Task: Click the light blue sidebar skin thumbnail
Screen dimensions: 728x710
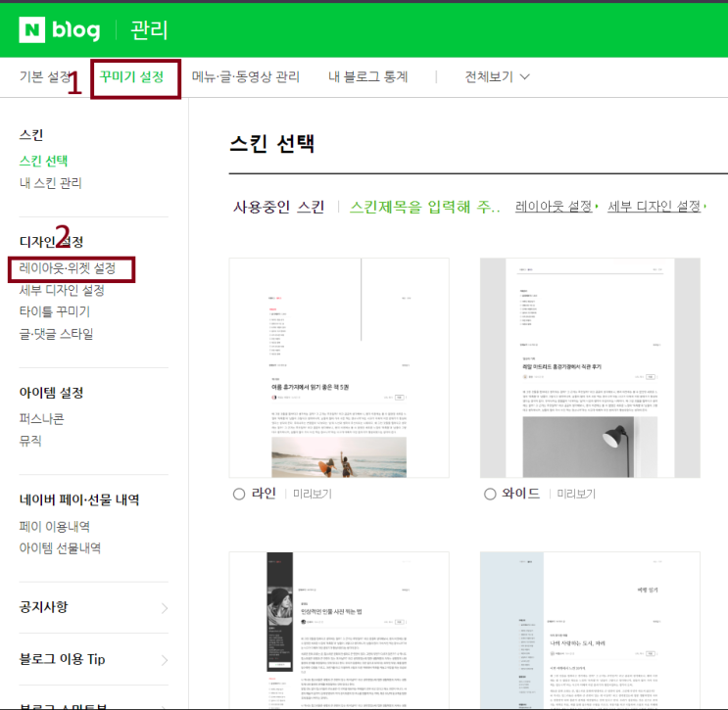Action: click(590, 630)
